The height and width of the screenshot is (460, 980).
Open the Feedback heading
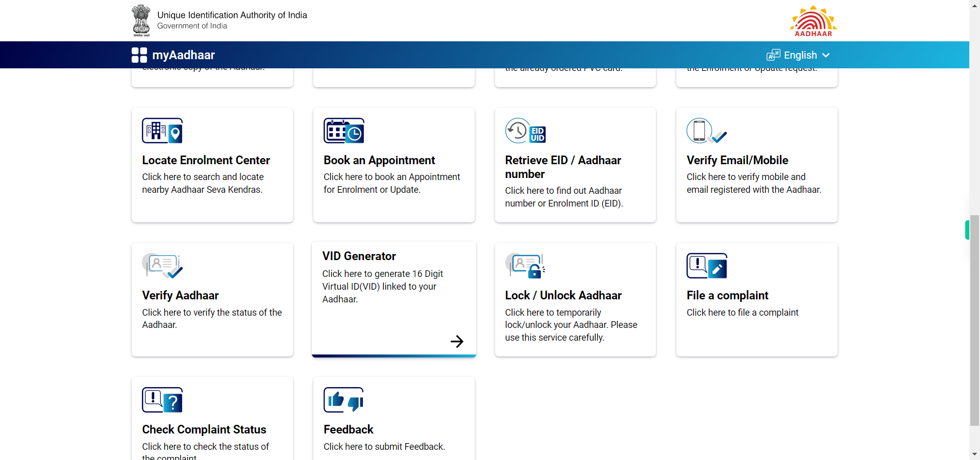pos(349,429)
